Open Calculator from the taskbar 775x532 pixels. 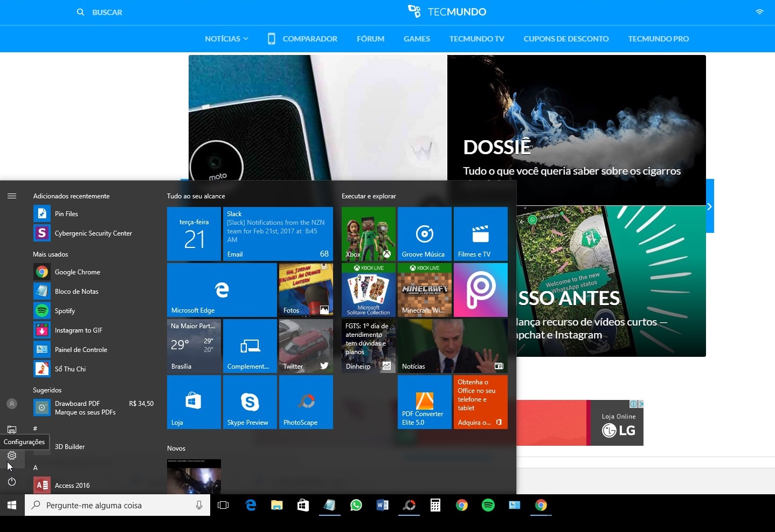[x=435, y=505]
